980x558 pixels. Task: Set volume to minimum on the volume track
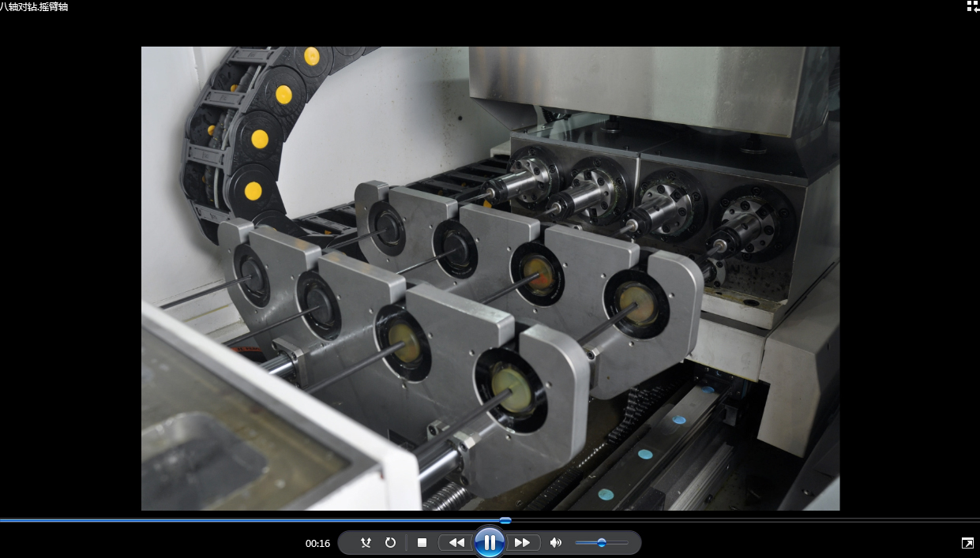[x=576, y=543]
